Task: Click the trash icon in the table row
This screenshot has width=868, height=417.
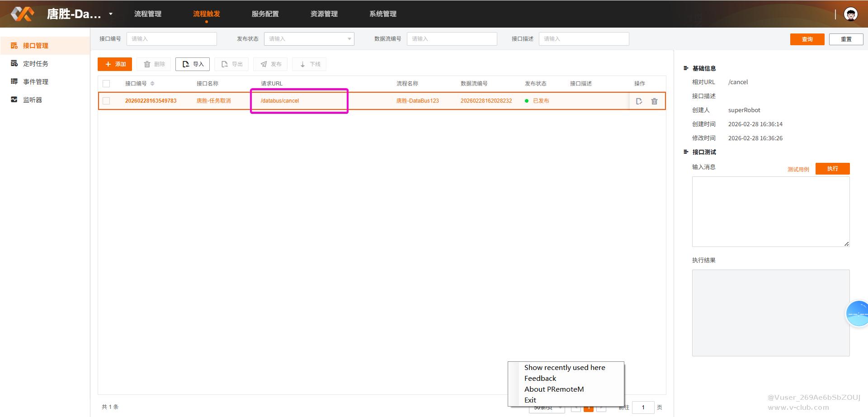Action: pos(654,101)
